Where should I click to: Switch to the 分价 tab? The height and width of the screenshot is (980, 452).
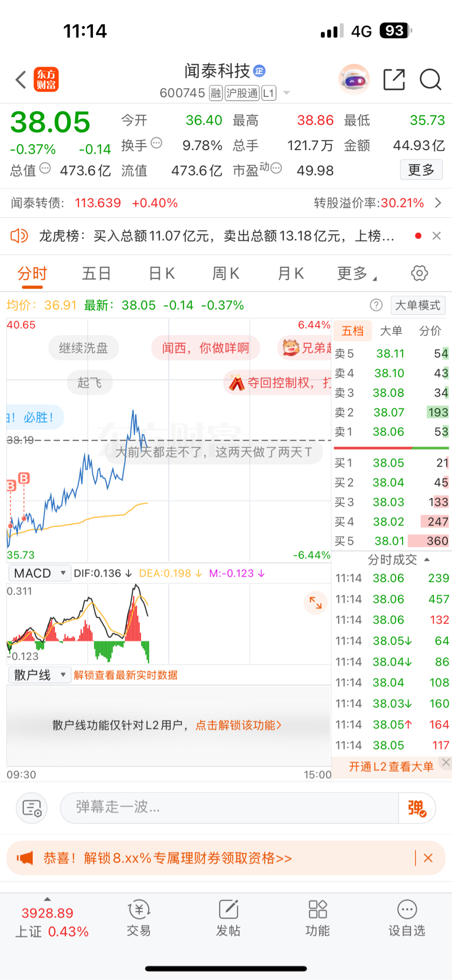[430, 331]
